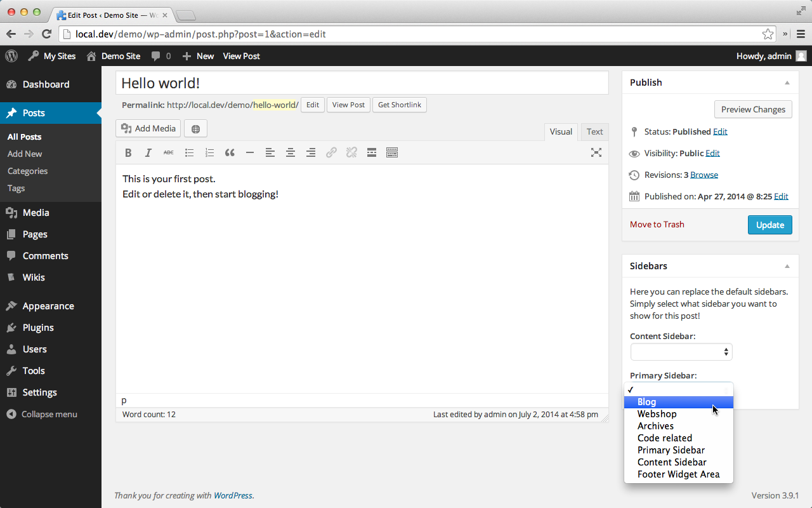Pick Primary Sidebar option in list
This screenshot has width=812, height=508.
tap(679, 450)
